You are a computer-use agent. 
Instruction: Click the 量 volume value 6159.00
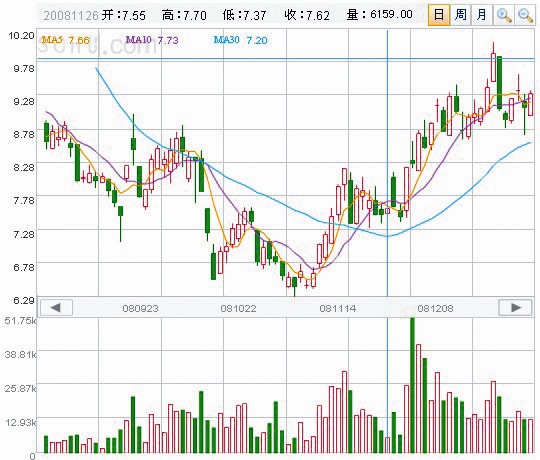click(x=391, y=14)
